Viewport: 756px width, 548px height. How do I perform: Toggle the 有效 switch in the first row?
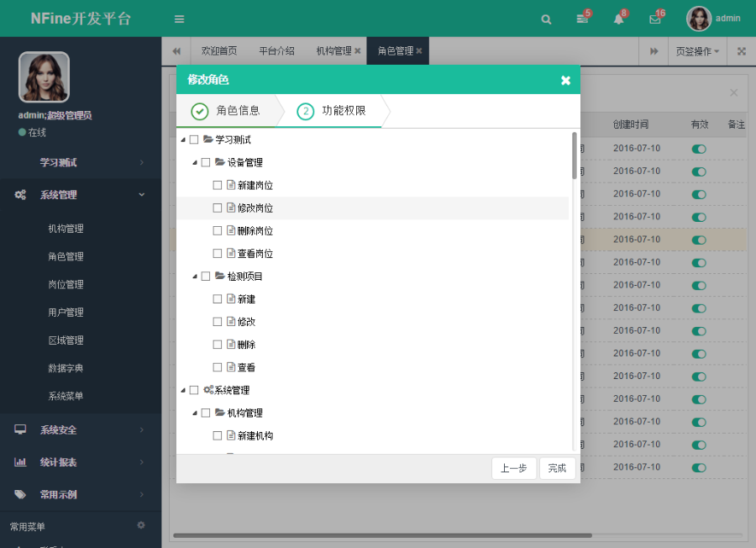(699, 148)
